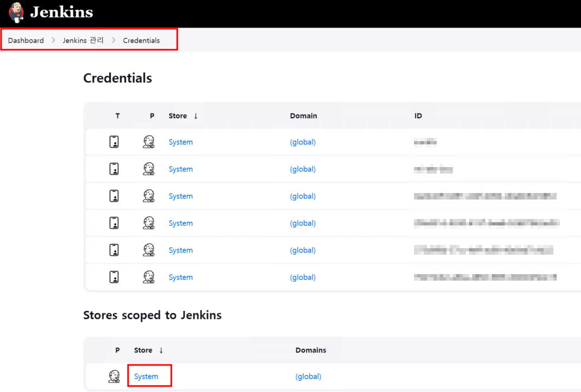This screenshot has height=392, width=581.
Task: Sort credentials by the ID column header
Action: [x=417, y=115]
